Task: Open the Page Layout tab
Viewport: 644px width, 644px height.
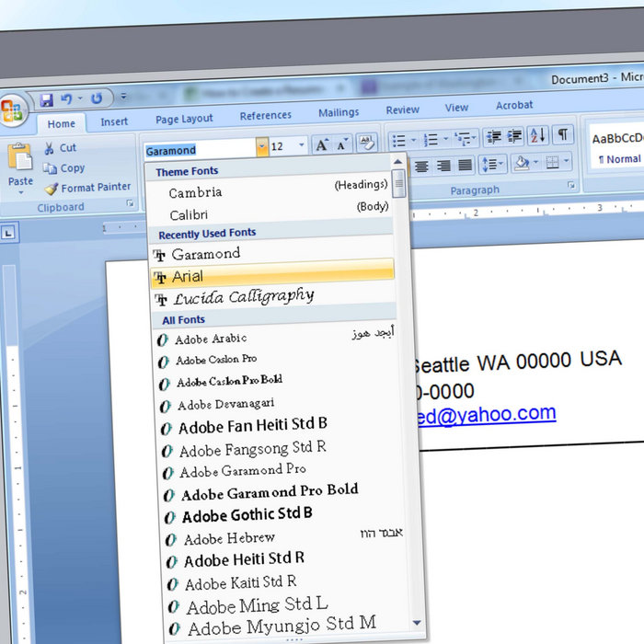Action: 184,119
